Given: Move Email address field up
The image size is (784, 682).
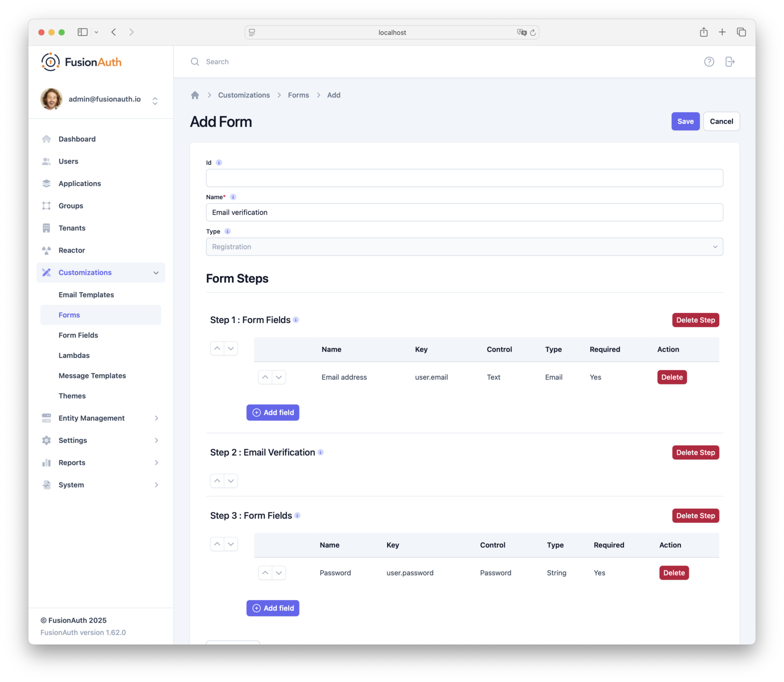Looking at the screenshot, I should 265,377.
